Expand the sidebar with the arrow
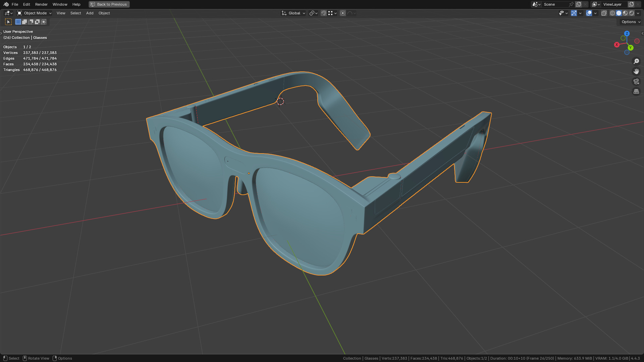The height and width of the screenshot is (362, 644). pyautogui.click(x=642, y=33)
